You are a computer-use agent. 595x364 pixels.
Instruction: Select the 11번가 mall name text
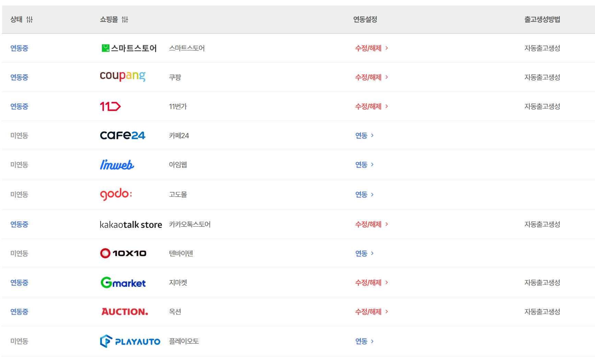(178, 107)
